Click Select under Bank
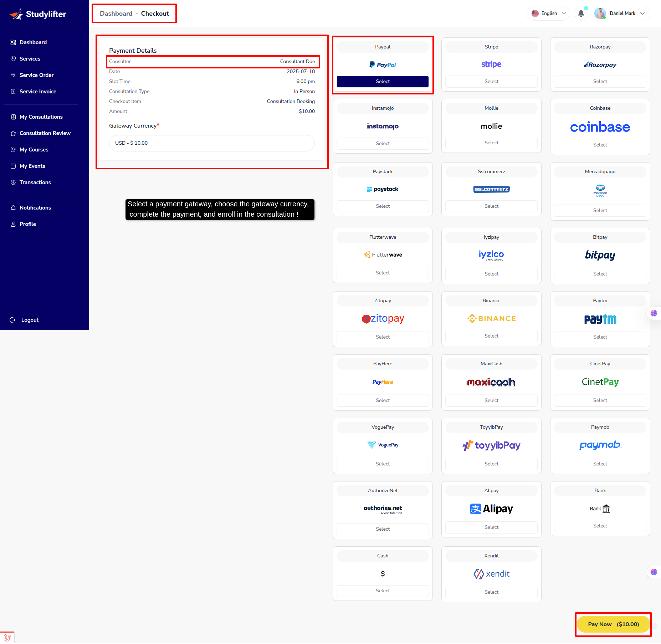Image resolution: width=661 pixels, height=644 pixels. click(600, 526)
